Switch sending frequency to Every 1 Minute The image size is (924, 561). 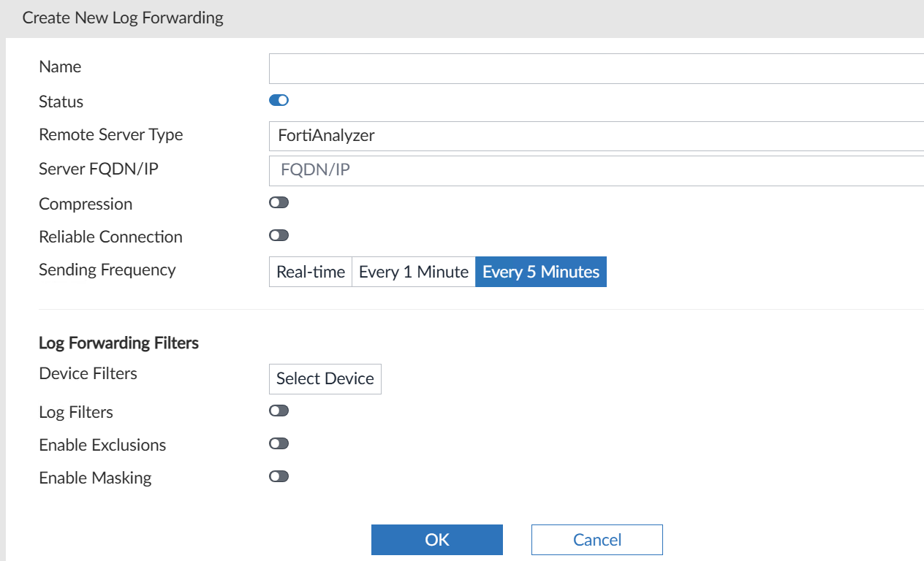tap(413, 271)
